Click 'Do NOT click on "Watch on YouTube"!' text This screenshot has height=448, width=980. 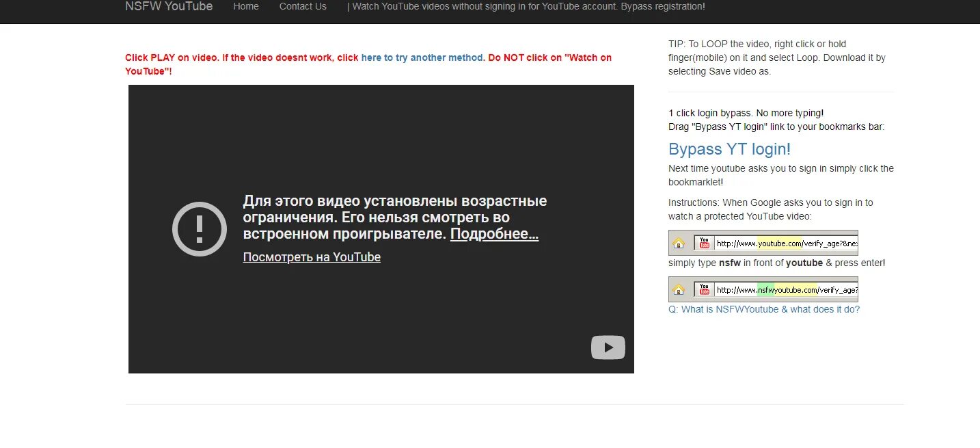pyautogui.click(x=368, y=64)
